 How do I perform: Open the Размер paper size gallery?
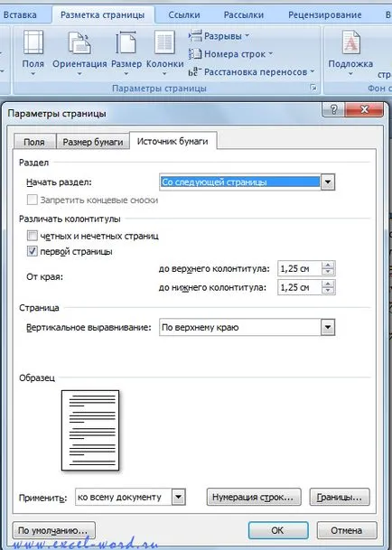coord(126,52)
